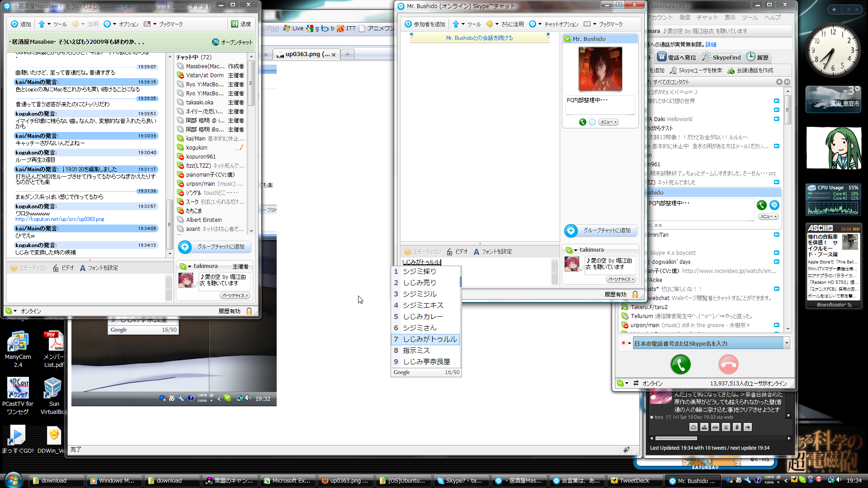Click ビデオ in Mr. Bushido chat input bar

pyautogui.click(x=457, y=252)
